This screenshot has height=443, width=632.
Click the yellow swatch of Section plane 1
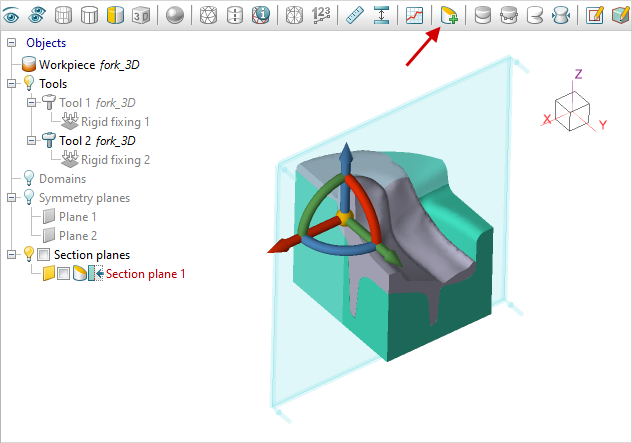click(x=47, y=274)
